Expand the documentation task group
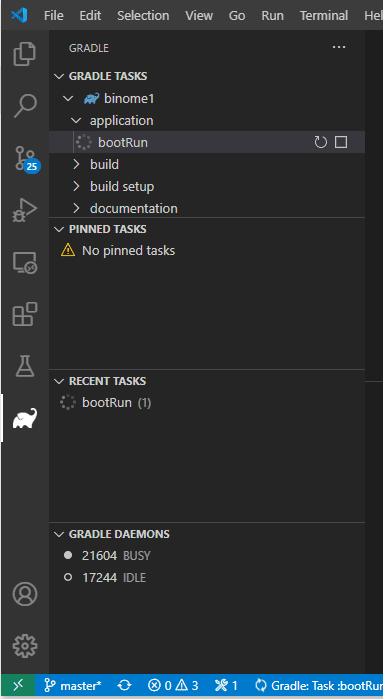 coord(76,208)
